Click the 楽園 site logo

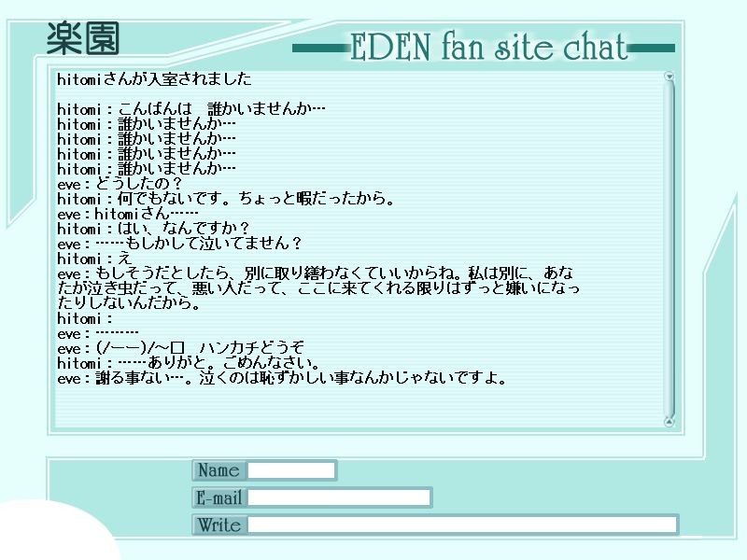(x=83, y=39)
